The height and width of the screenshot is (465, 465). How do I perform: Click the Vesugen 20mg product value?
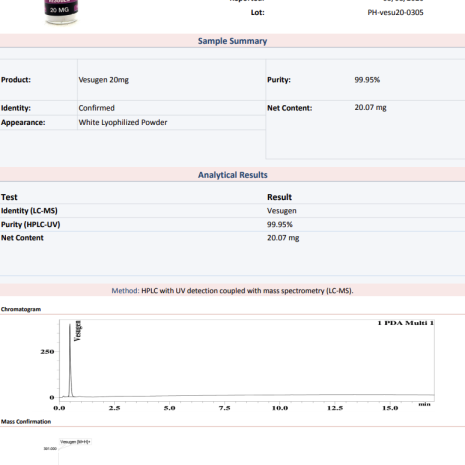coord(104,80)
